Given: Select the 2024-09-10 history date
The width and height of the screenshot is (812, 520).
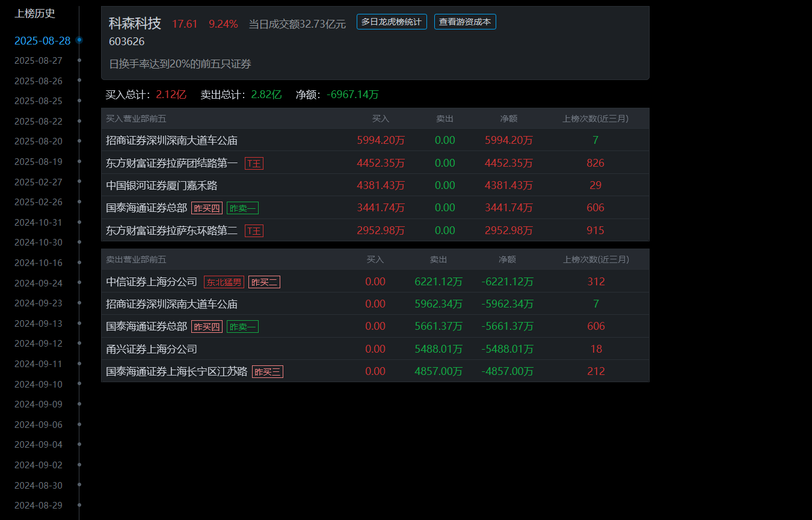Looking at the screenshot, I should pyautogui.click(x=38, y=385).
